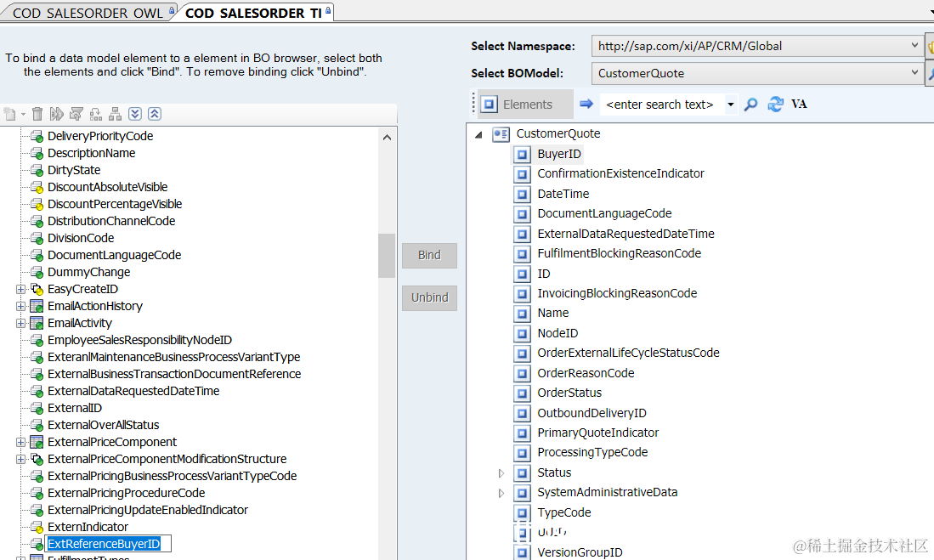Open the Select Namespace combo box
This screenshot has height=560, width=934.
[757, 46]
